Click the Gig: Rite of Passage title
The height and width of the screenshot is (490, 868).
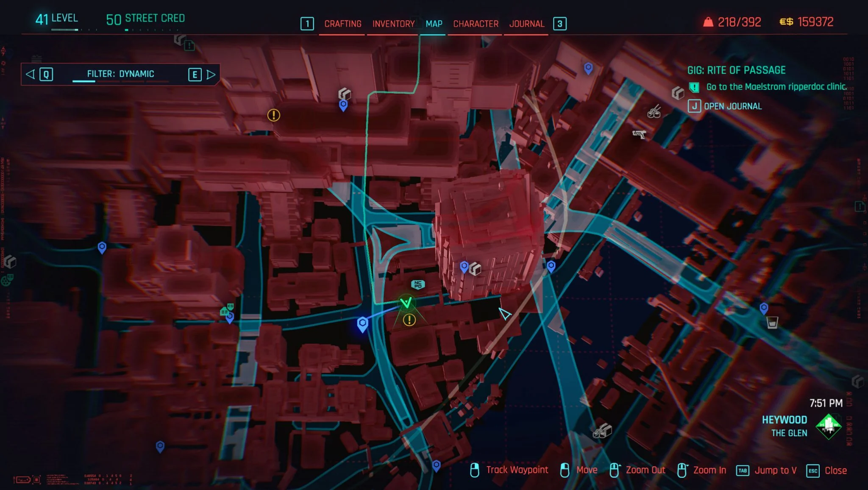click(x=736, y=70)
